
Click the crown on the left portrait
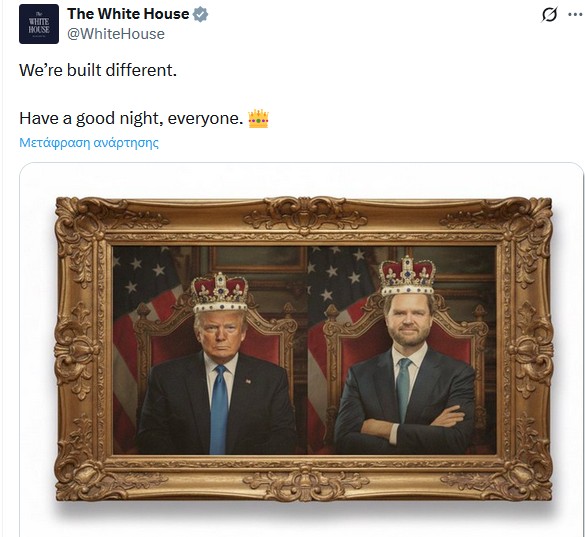coord(220,292)
